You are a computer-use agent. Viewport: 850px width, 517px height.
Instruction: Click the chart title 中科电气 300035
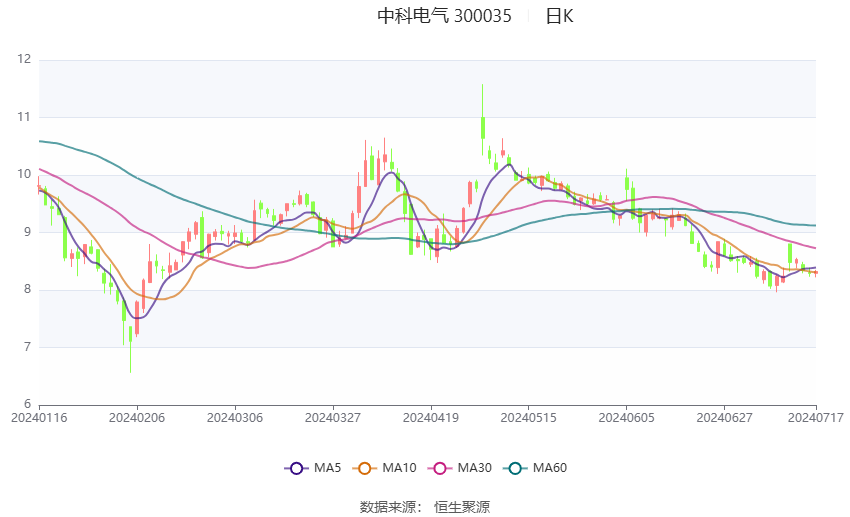[x=444, y=16]
